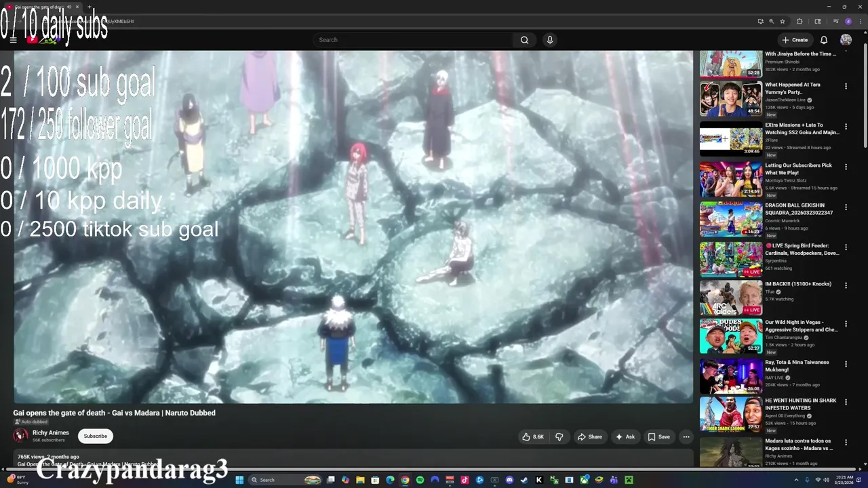Screen dimensions: 868x488
Task: Open options for Letting Our Subscribers Pick video
Action: click(x=846, y=166)
